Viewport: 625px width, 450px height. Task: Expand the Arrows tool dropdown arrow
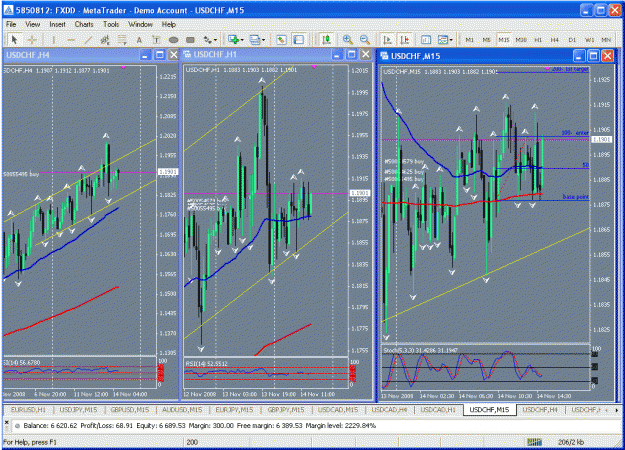216,40
